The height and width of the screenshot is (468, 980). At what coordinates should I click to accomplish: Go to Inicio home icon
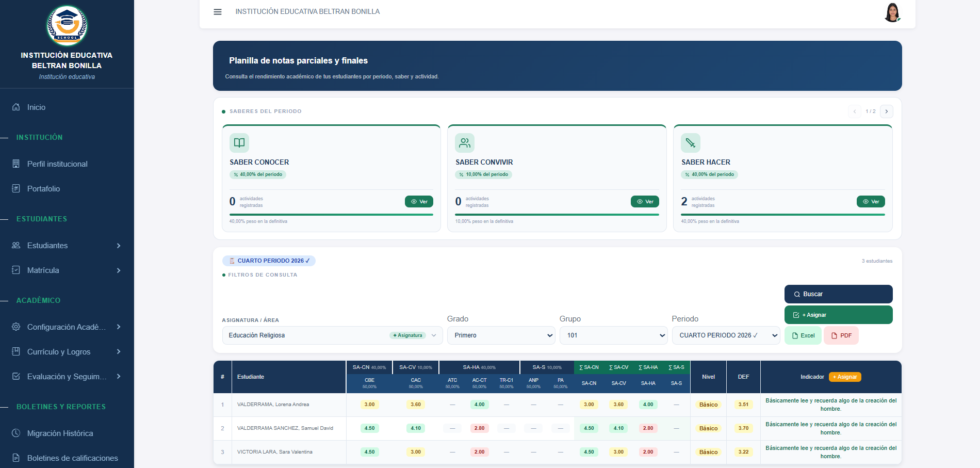point(16,107)
